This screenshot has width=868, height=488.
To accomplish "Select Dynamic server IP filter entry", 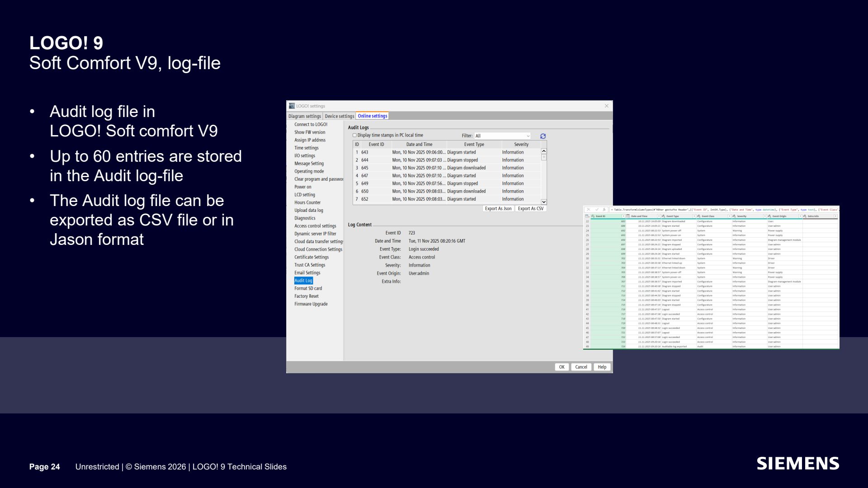I will click(315, 234).
